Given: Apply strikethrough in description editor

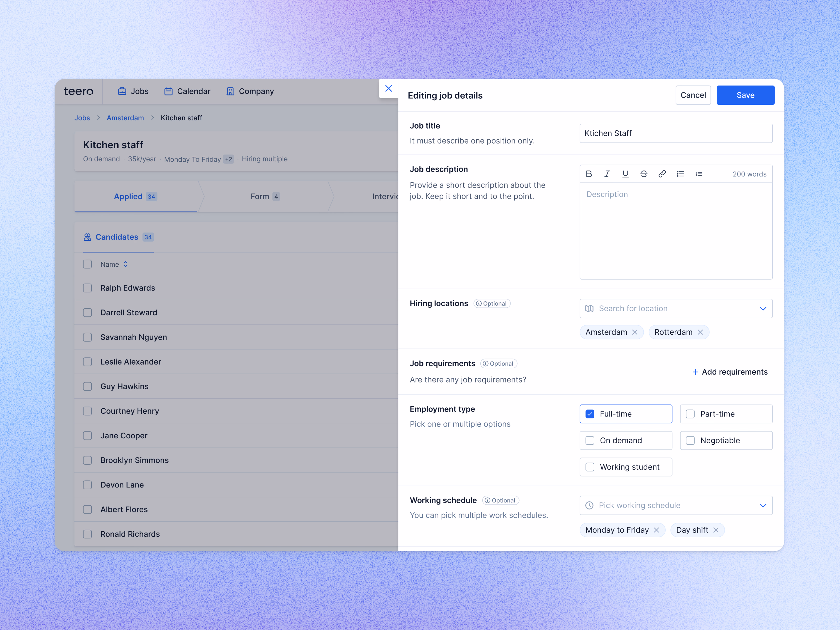Looking at the screenshot, I should [x=644, y=174].
